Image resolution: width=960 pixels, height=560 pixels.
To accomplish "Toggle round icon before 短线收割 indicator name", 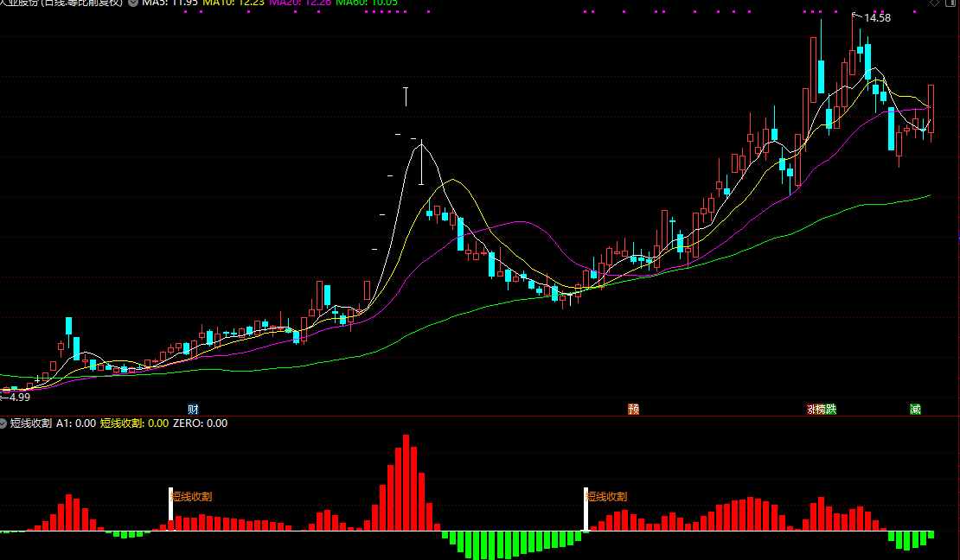I will click(x=3, y=423).
